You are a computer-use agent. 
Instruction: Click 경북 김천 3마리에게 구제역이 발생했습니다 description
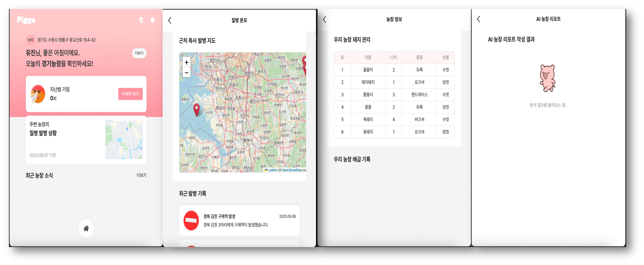[x=236, y=225]
